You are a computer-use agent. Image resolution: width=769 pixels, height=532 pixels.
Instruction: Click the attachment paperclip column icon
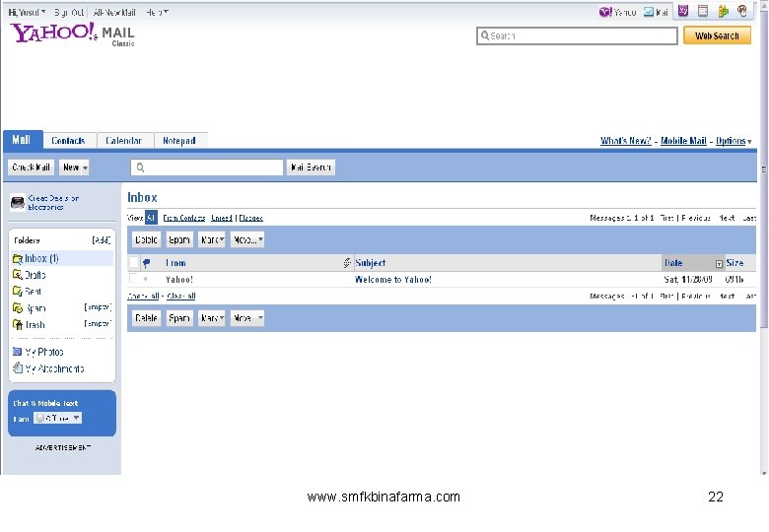tap(347, 263)
